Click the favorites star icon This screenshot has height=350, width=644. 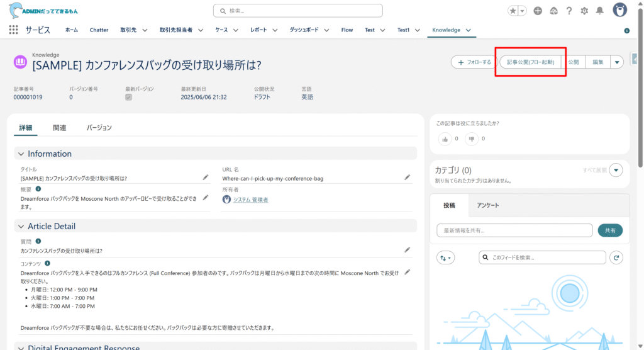point(513,11)
